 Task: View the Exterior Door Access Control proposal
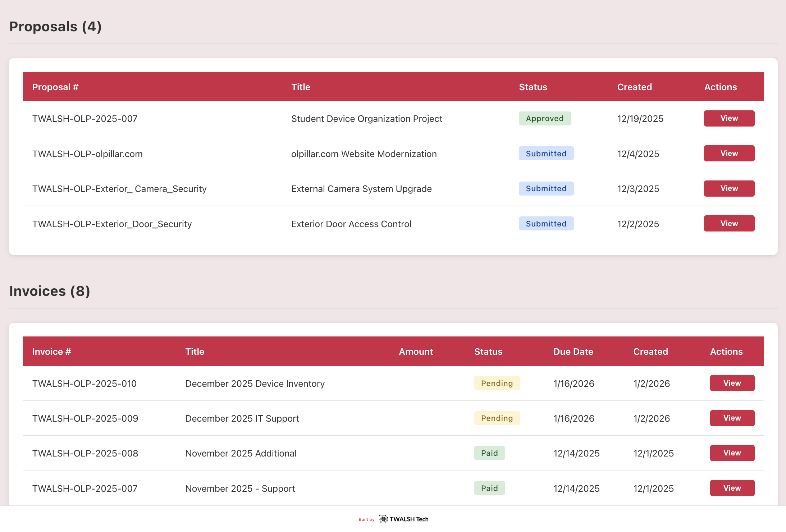(728, 223)
